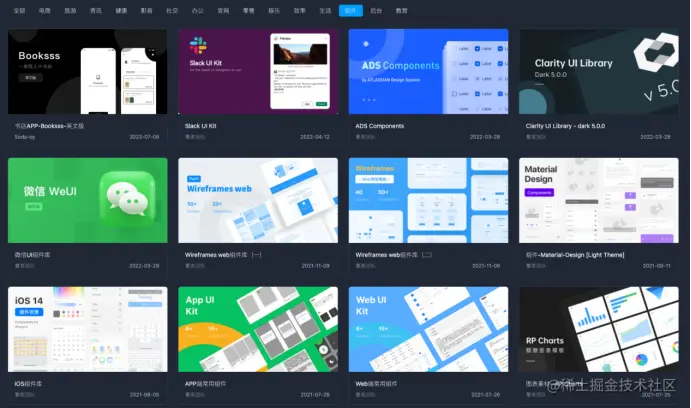
Task: Open the iOS 14 components thumbnail
Action: point(88,329)
